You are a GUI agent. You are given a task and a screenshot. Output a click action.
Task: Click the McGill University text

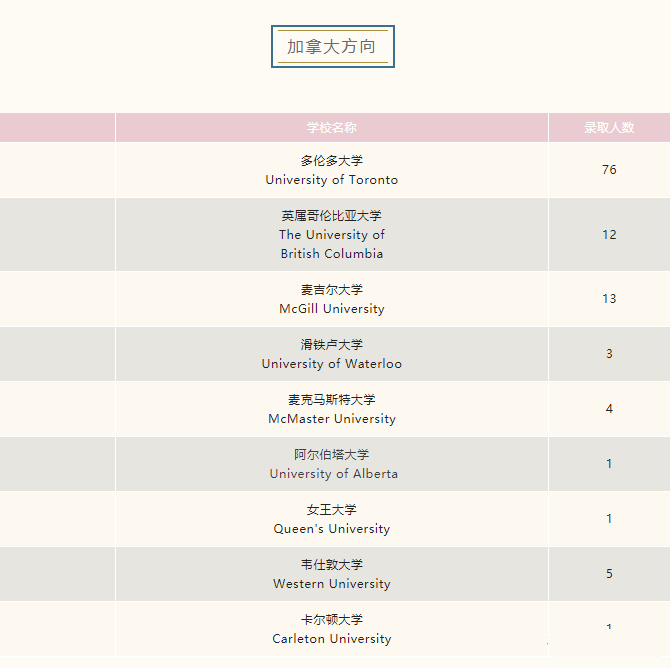(x=331, y=309)
